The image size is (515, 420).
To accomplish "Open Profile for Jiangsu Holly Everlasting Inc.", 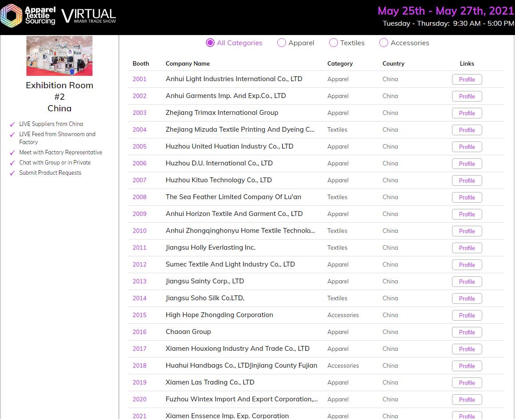I will (x=467, y=248).
